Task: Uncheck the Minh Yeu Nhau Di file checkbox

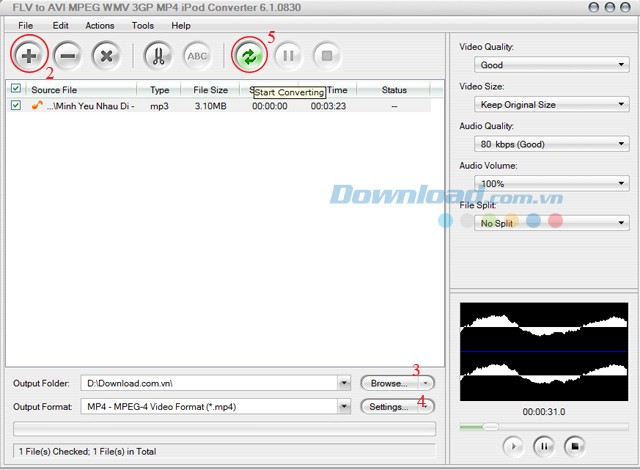Action: [x=16, y=105]
